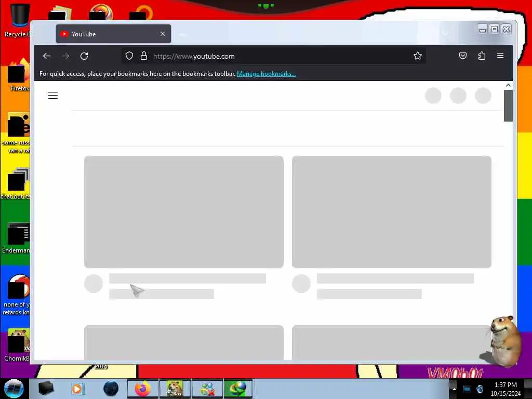Click the monitor tray icon

click(467, 389)
